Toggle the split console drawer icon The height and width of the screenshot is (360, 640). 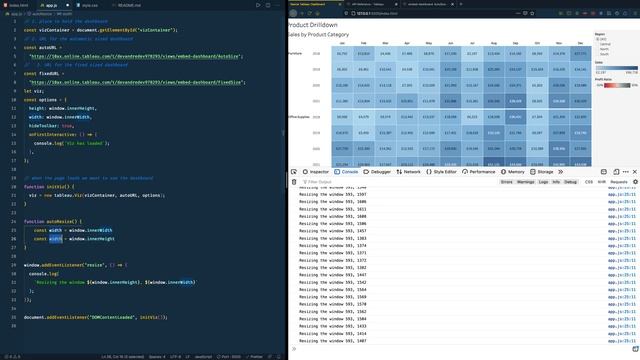tap(604, 172)
